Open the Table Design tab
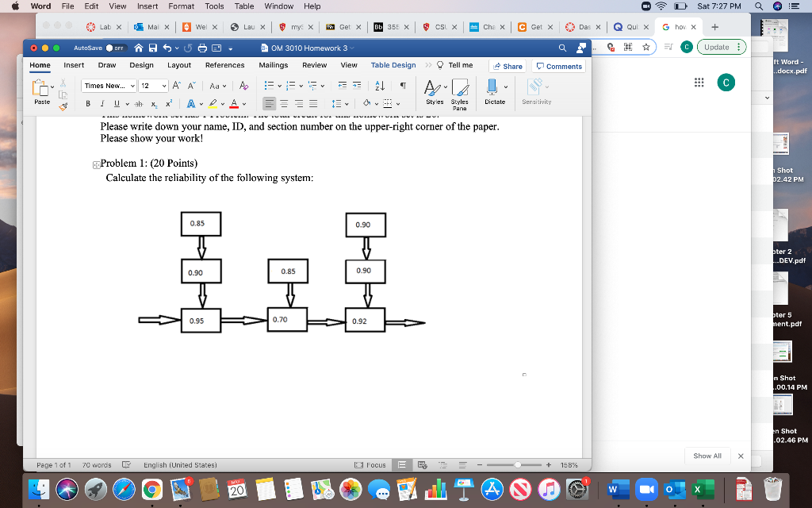Image resolution: width=812 pixels, height=508 pixels. coord(393,66)
